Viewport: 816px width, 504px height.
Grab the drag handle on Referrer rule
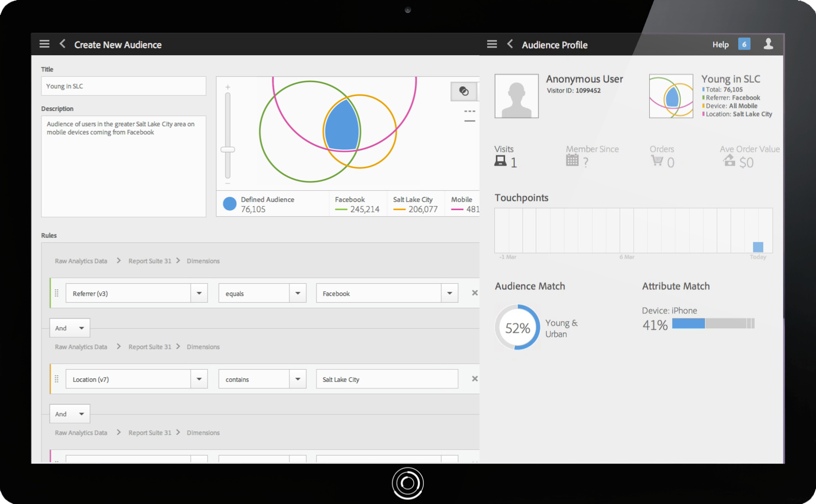click(x=57, y=293)
